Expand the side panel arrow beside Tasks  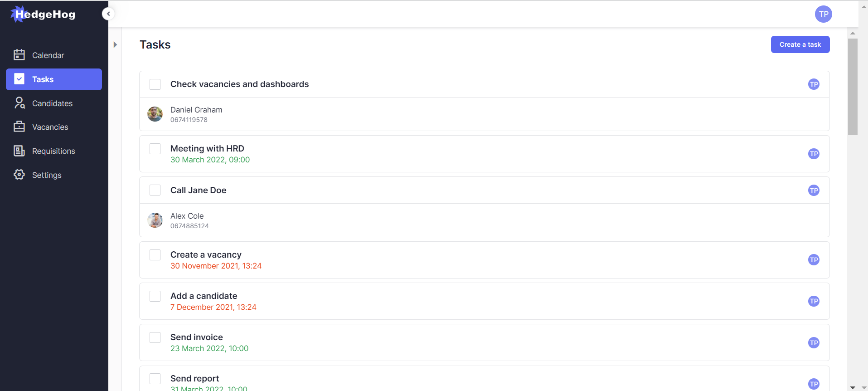click(115, 44)
